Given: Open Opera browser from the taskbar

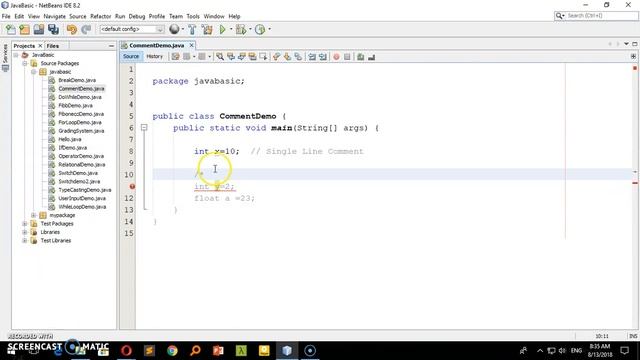Looking at the screenshot, I should (x=126, y=351).
